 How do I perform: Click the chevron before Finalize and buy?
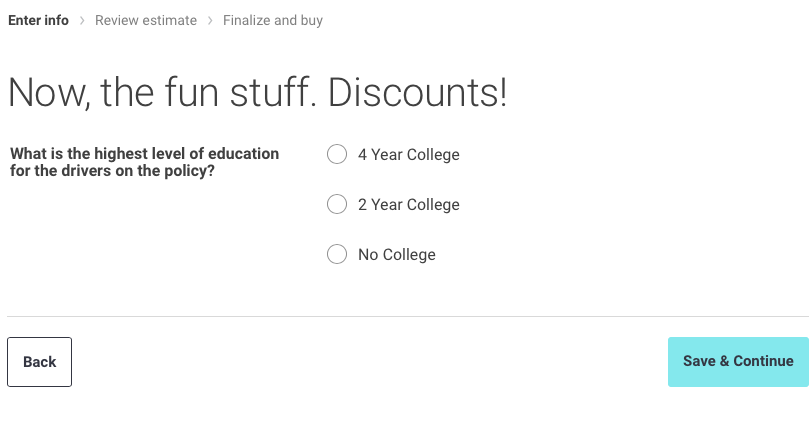(x=210, y=20)
